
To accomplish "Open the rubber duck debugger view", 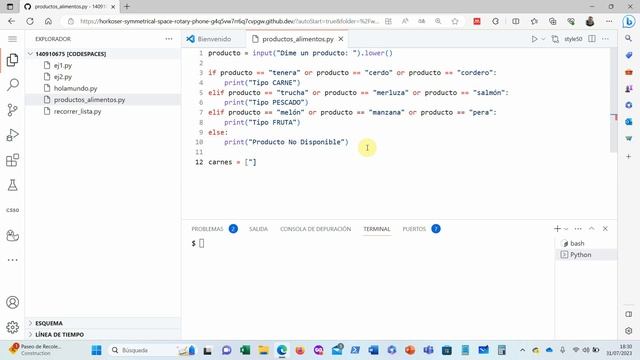I will [x=13, y=236].
